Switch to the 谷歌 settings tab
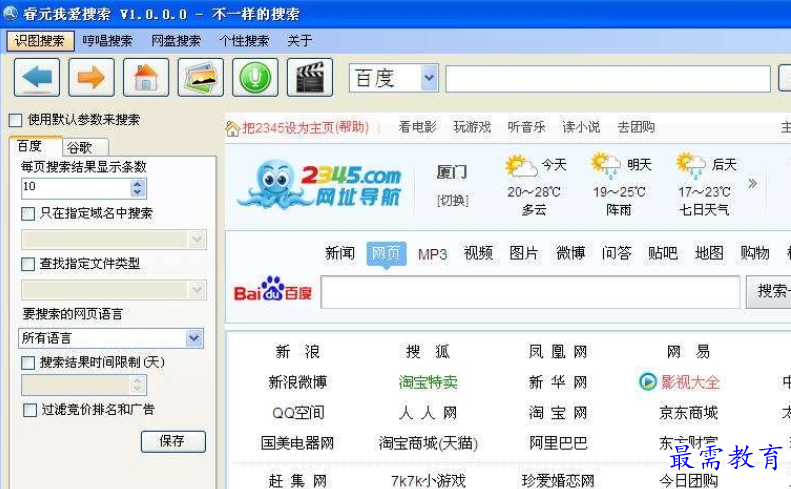The width and height of the screenshot is (791, 489). [85, 147]
